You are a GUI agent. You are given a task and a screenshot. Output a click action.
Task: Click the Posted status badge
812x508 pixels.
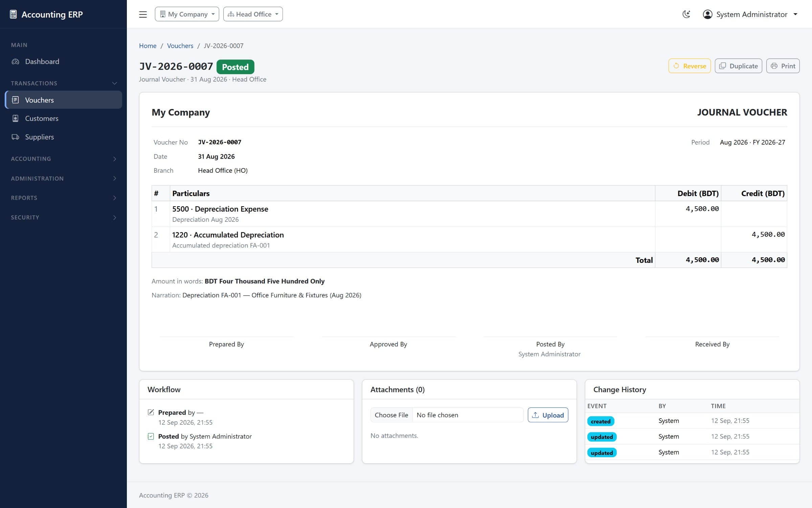pyautogui.click(x=235, y=67)
